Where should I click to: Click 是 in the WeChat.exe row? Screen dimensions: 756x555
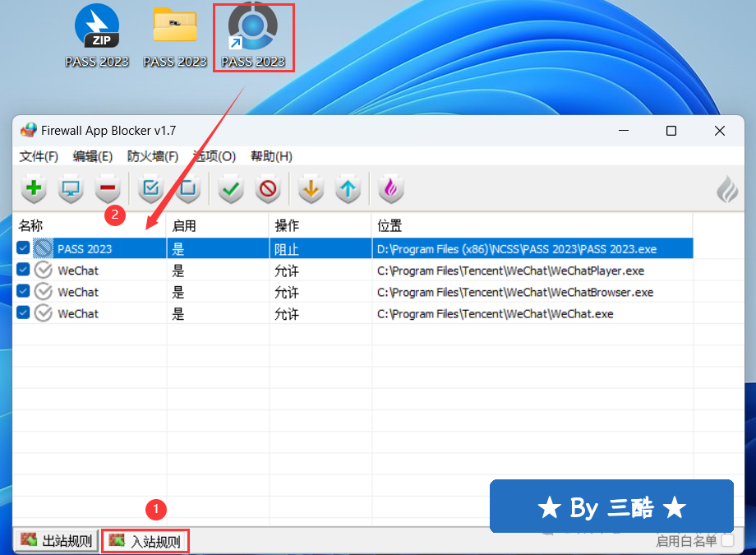click(218, 313)
